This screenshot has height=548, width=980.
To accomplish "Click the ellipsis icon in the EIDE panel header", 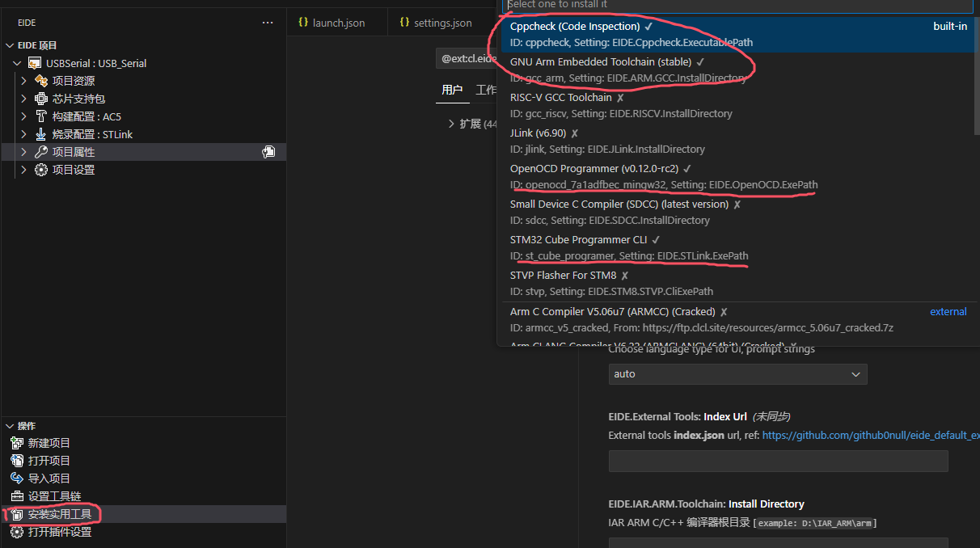I will [x=268, y=23].
